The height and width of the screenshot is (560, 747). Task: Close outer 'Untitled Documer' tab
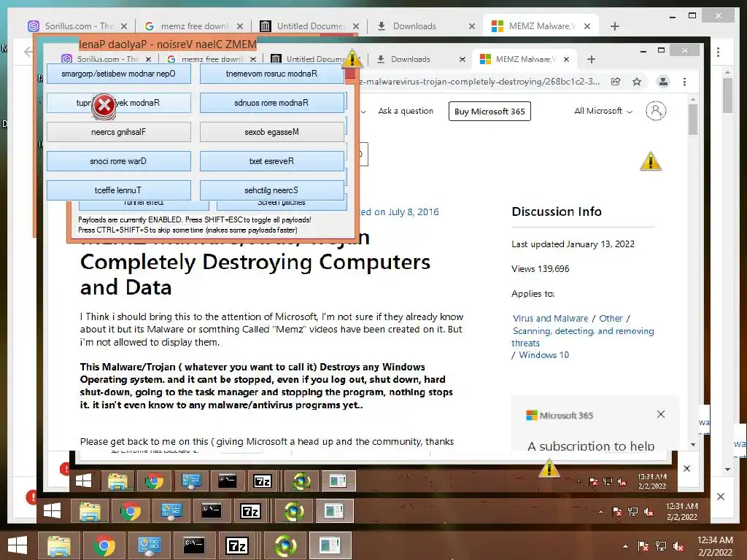tap(356, 26)
